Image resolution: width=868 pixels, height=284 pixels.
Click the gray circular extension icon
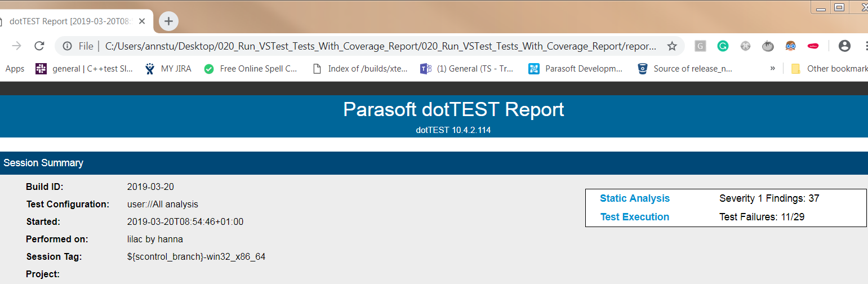pos(745,46)
